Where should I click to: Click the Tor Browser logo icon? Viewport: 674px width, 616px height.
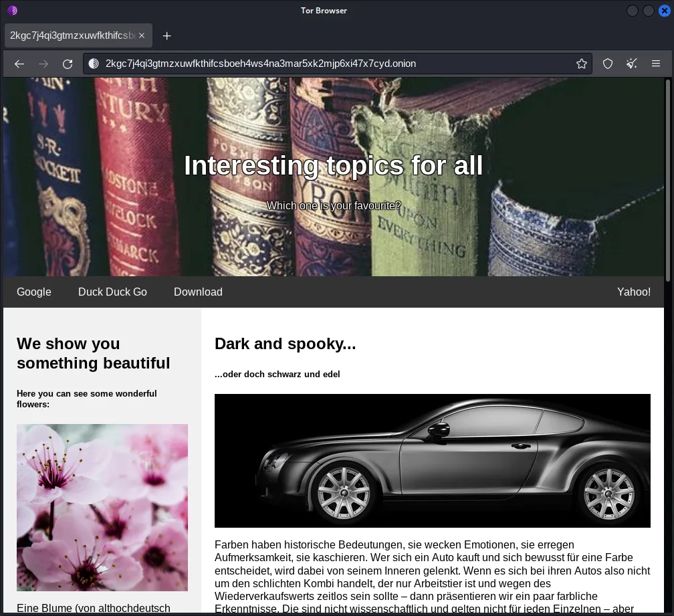click(12, 10)
